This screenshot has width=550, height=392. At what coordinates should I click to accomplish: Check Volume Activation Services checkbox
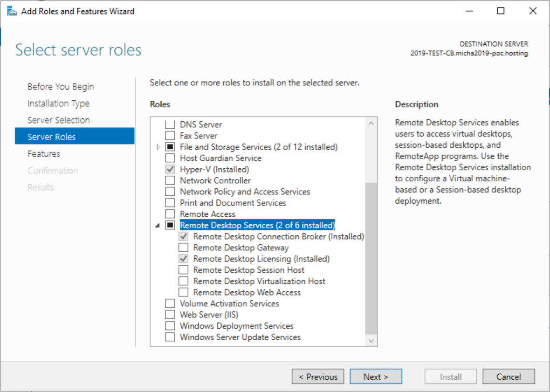pos(170,303)
